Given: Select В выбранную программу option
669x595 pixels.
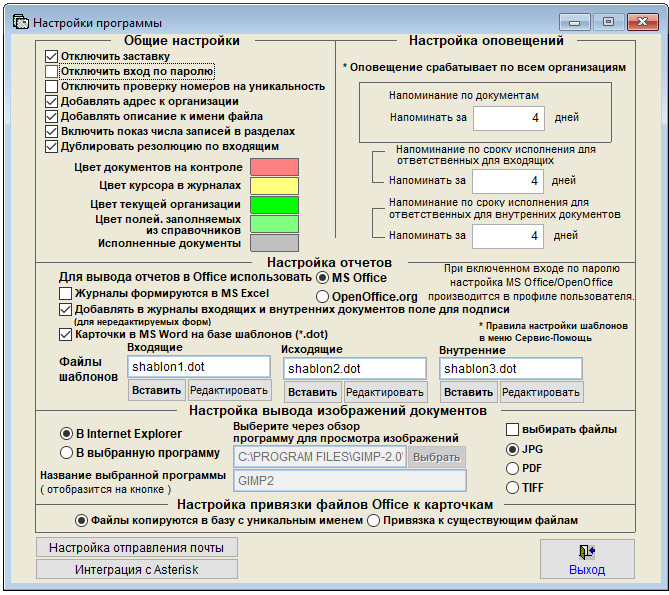Looking at the screenshot, I should pyautogui.click(x=66, y=453).
